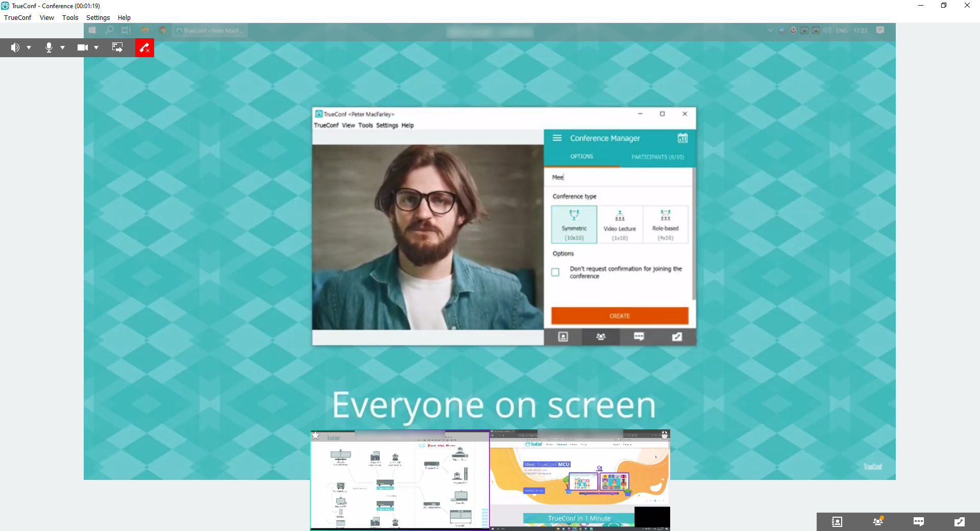Mute the microphone in the conference toolbar
This screenshot has width=980, height=531.
coord(49,47)
